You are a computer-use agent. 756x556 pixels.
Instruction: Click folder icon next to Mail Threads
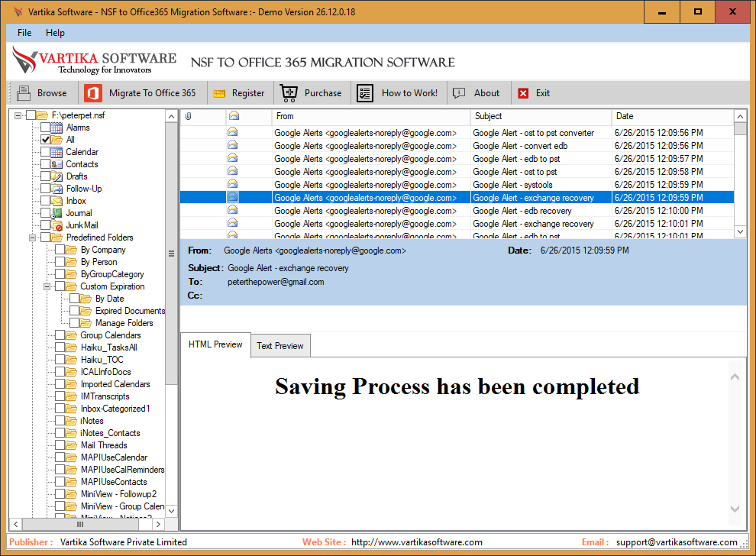71,445
